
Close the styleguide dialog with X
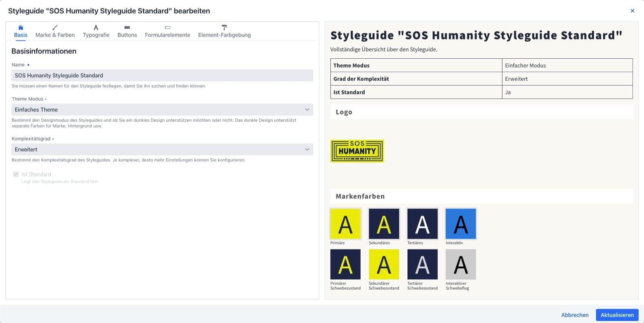[632, 11]
